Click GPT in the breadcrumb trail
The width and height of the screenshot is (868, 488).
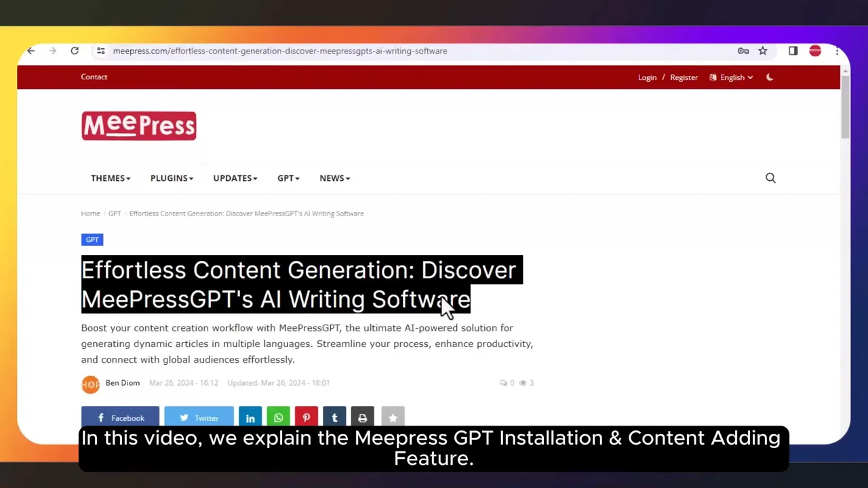point(115,213)
